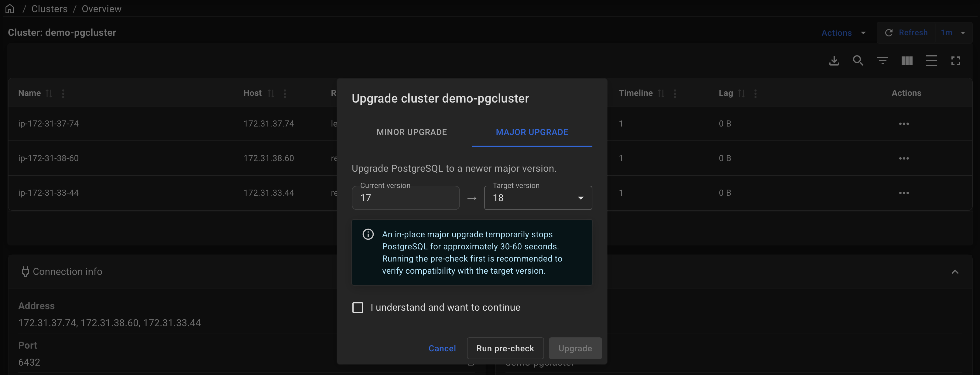Click host cell 172.31.37.74

(269, 124)
